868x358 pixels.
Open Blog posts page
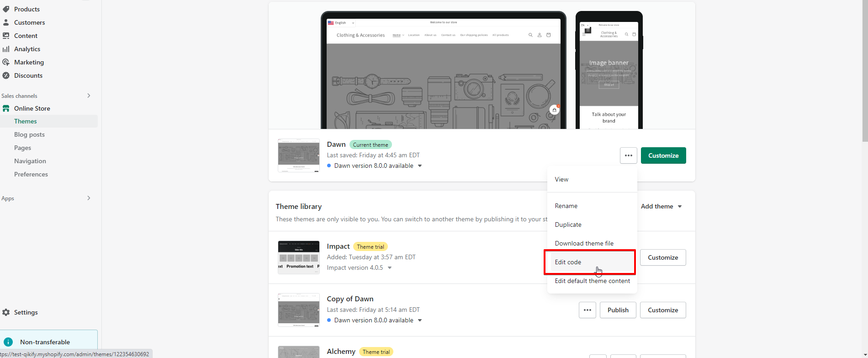click(29, 134)
